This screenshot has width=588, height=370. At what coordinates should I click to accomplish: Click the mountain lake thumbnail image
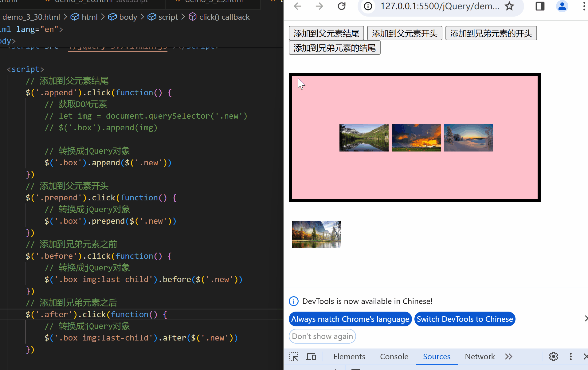pyautogui.click(x=364, y=138)
